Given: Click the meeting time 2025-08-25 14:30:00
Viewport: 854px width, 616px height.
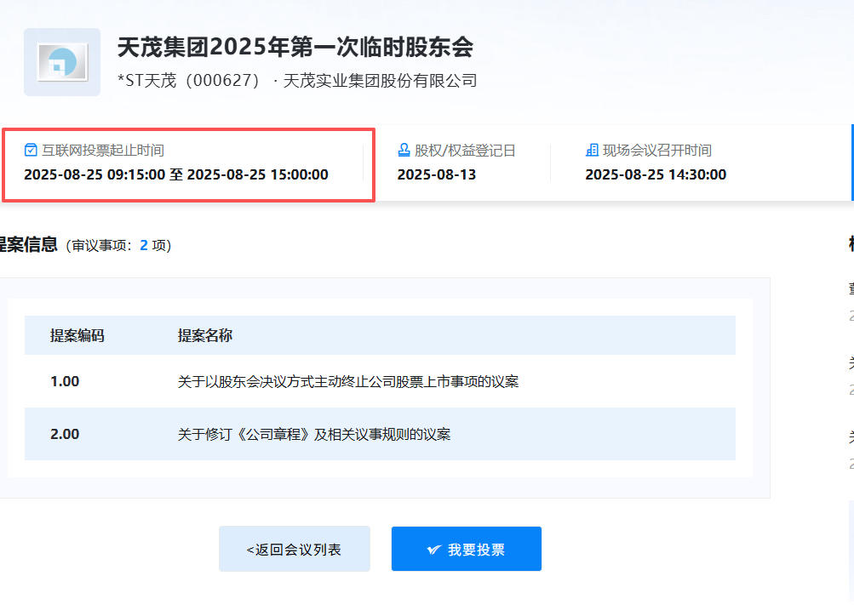Looking at the screenshot, I should click(656, 174).
